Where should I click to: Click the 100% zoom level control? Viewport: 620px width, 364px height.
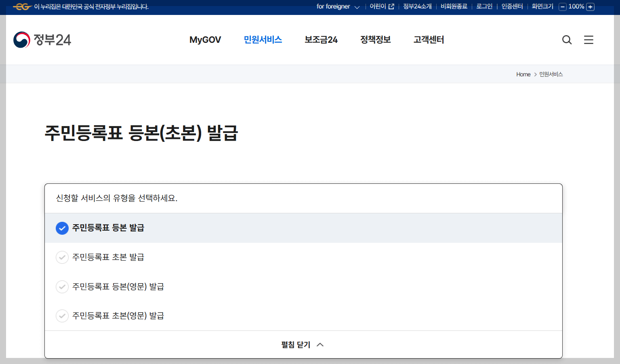pyautogui.click(x=576, y=6)
